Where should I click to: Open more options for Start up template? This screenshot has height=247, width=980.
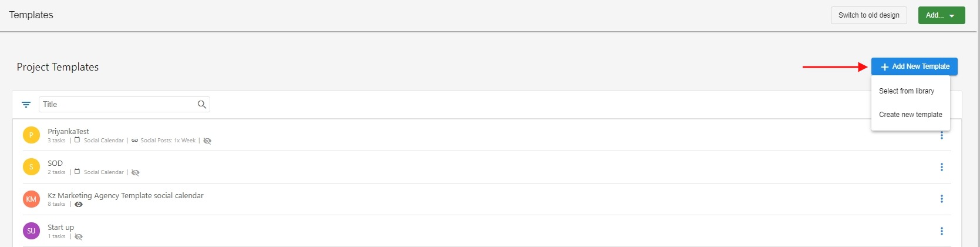pos(942,231)
